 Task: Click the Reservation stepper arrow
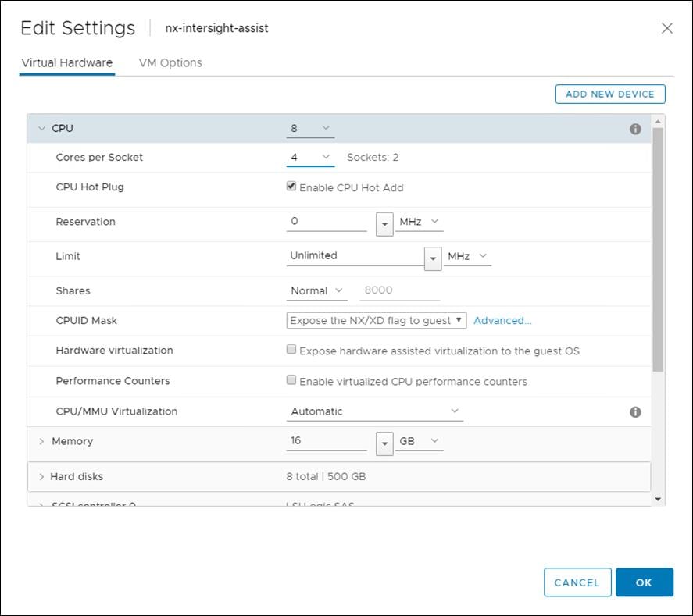coord(384,223)
